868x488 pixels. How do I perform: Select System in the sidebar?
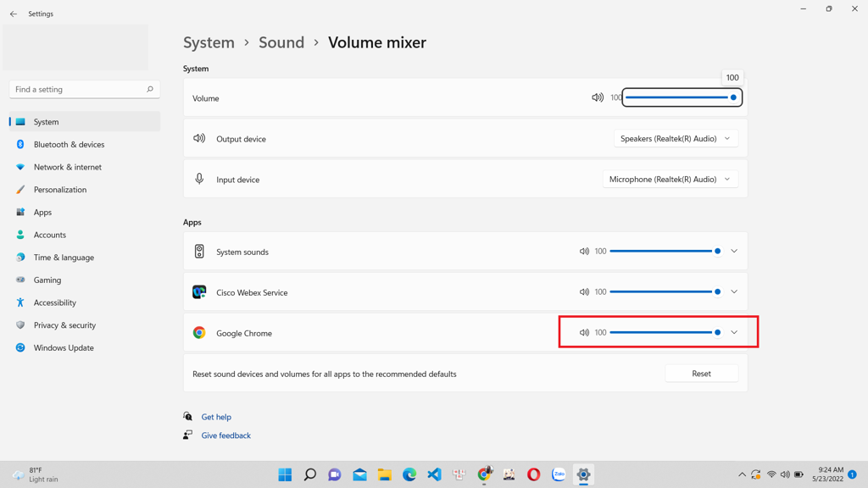pyautogui.click(x=85, y=122)
